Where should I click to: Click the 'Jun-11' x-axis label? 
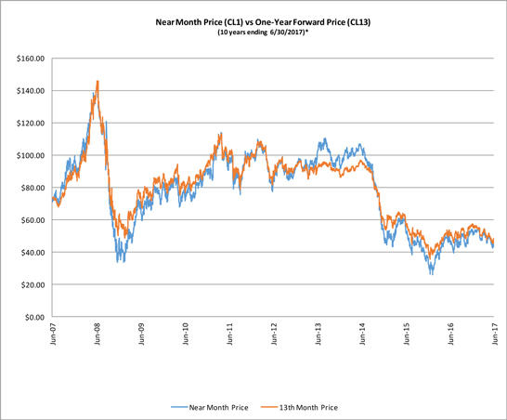pyautogui.click(x=230, y=334)
